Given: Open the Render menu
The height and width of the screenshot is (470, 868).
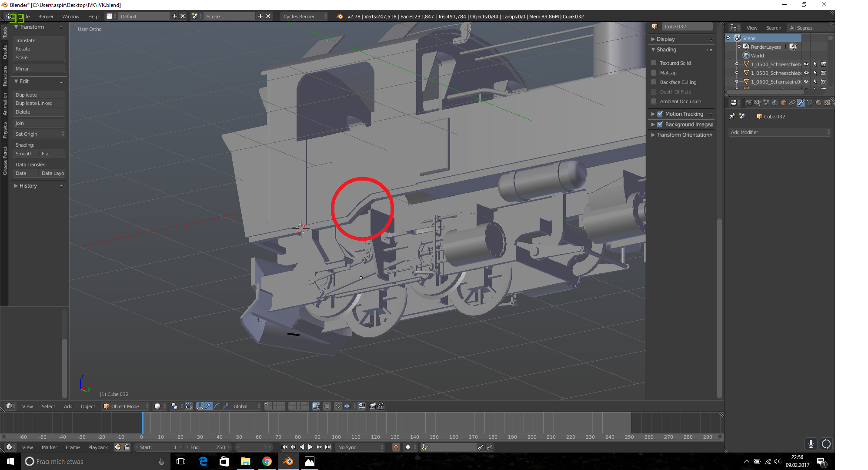Looking at the screenshot, I should tap(46, 17).
